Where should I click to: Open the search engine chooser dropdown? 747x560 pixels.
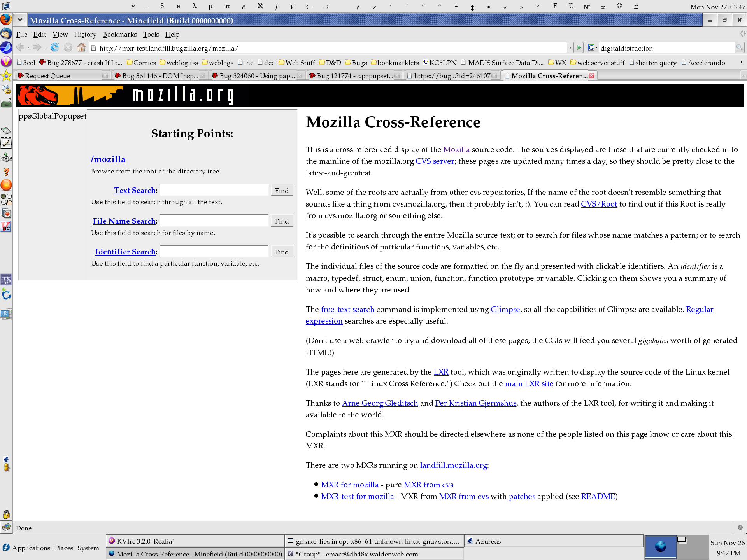593,47
